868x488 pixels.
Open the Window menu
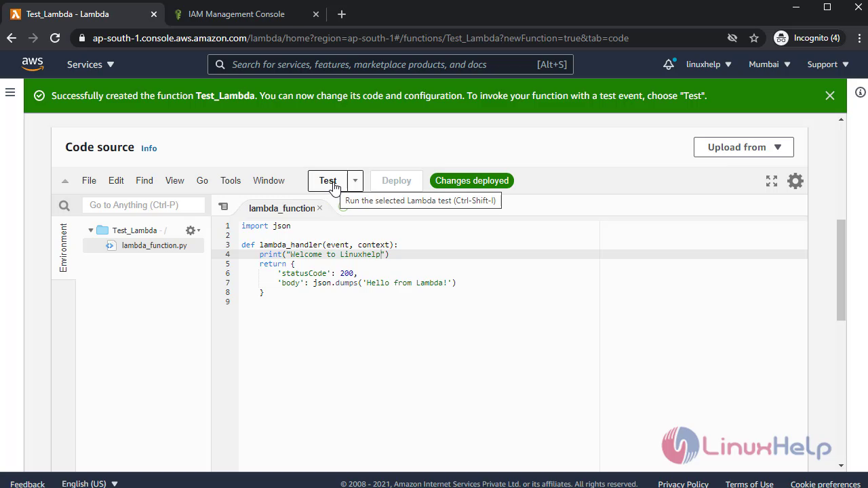click(269, 181)
